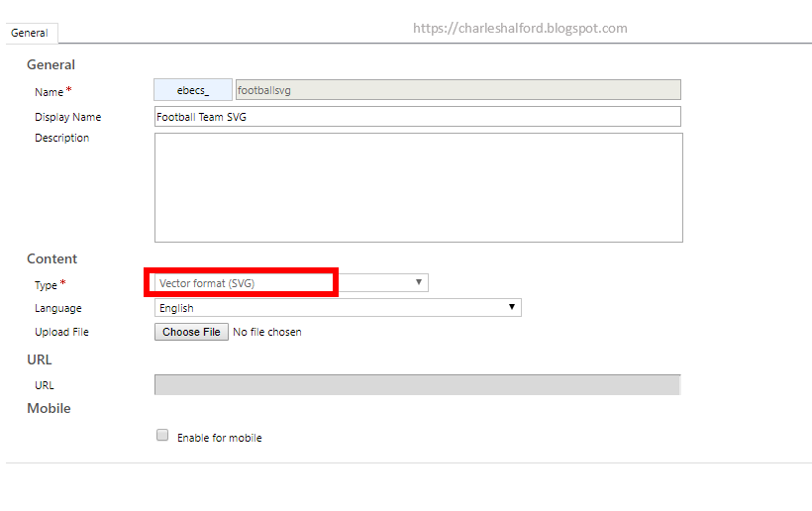Click the 'Enable for mobile' label
Screen dimensions: 812x511
tap(220, 438)
